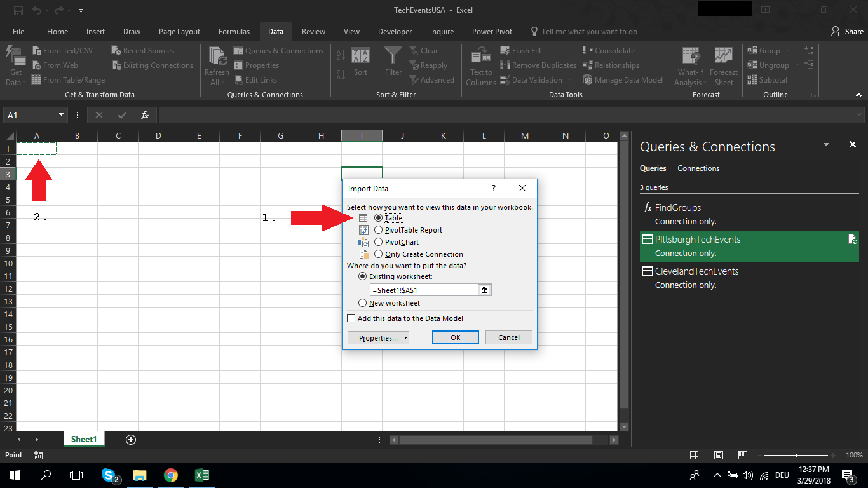Switch to the Connections tab in the pane
This screenshot has width=868, height=488.
(698, 168)
